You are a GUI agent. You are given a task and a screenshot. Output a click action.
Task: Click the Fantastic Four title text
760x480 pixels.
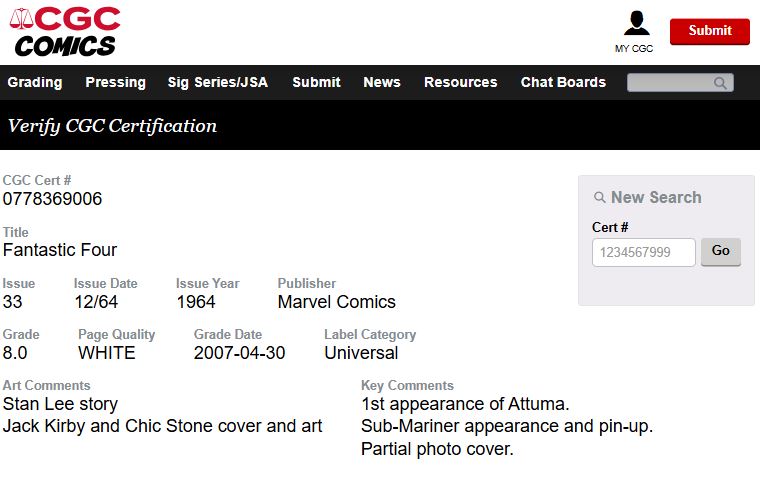tap(60, 250)
